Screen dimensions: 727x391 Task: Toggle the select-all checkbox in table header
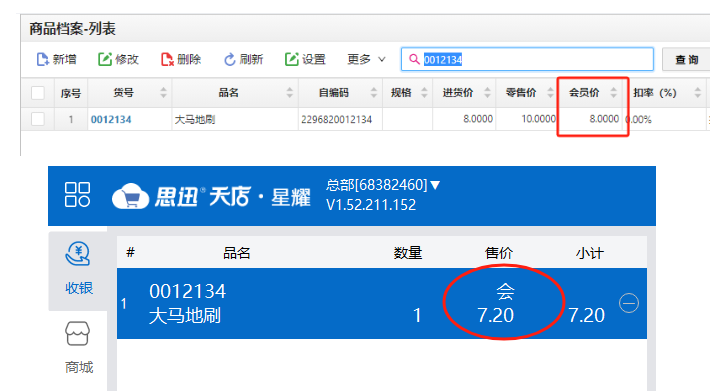(38, 93)
